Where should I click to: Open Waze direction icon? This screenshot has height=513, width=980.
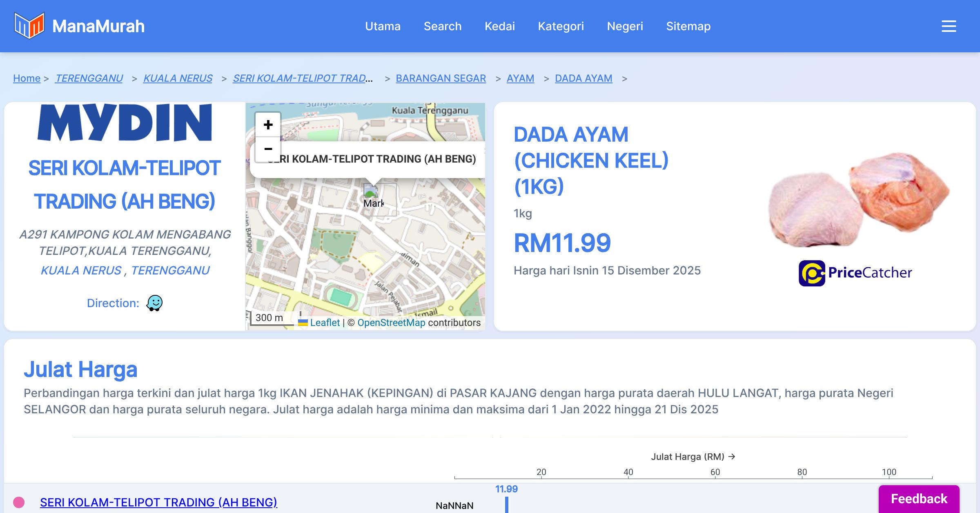coord(154,303)
